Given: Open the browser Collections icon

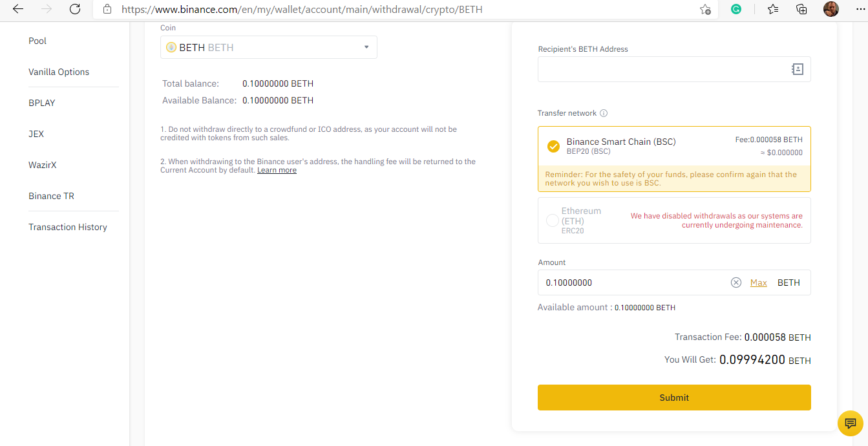Looking at the screenshot, I should pyautogui.click(x=801, y=9).
